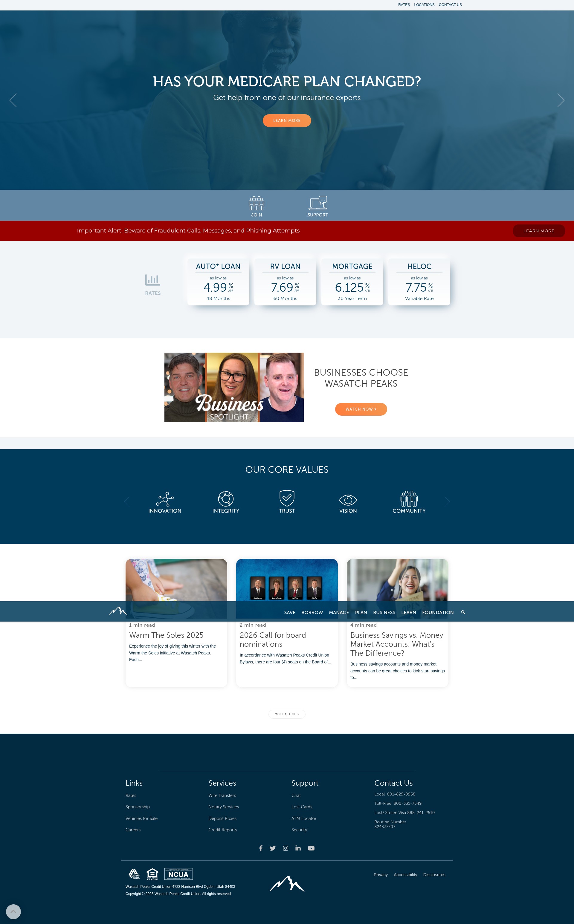Screen dimensions: 574x924
Task: Click the Watch Now button
Action: pyautogui.click(x=361, y=409)
